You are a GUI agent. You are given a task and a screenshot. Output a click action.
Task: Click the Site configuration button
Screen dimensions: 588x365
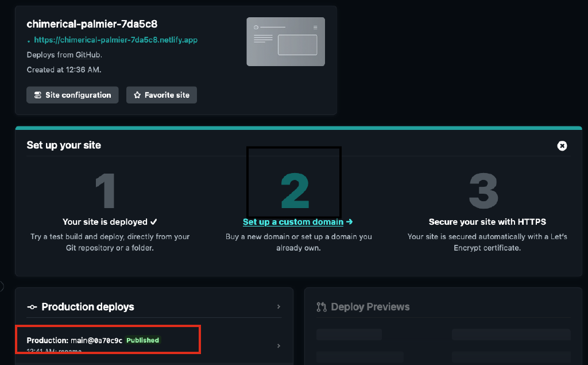coord(72,95)
